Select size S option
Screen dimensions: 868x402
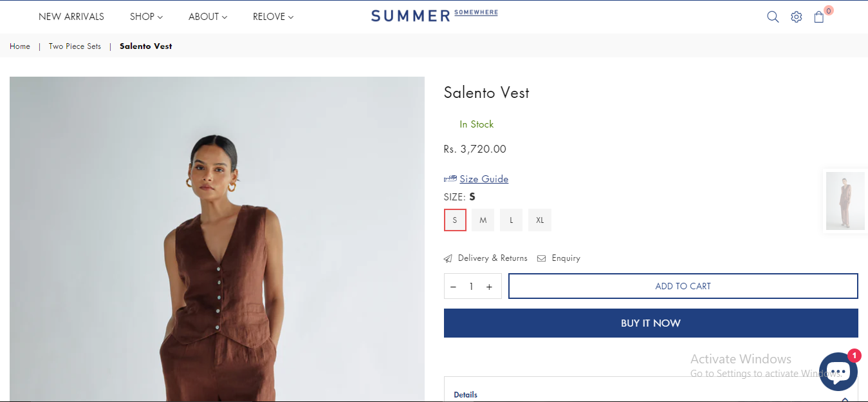pyautogui.click(x=455, y=220)
